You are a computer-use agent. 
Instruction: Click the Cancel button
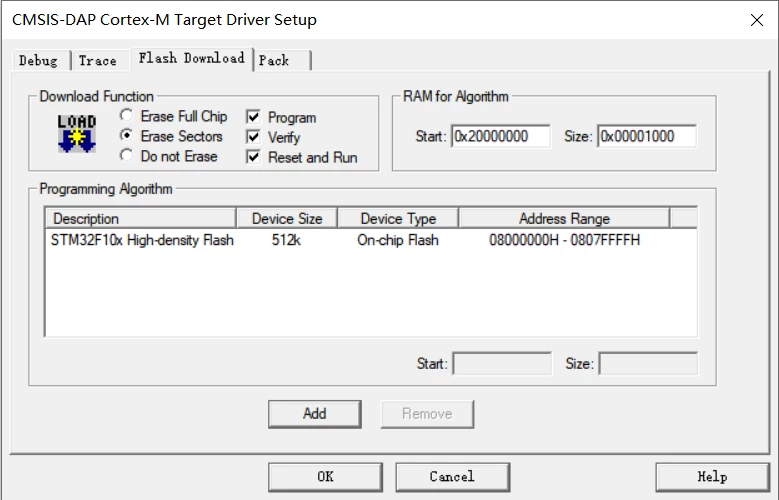453,477
